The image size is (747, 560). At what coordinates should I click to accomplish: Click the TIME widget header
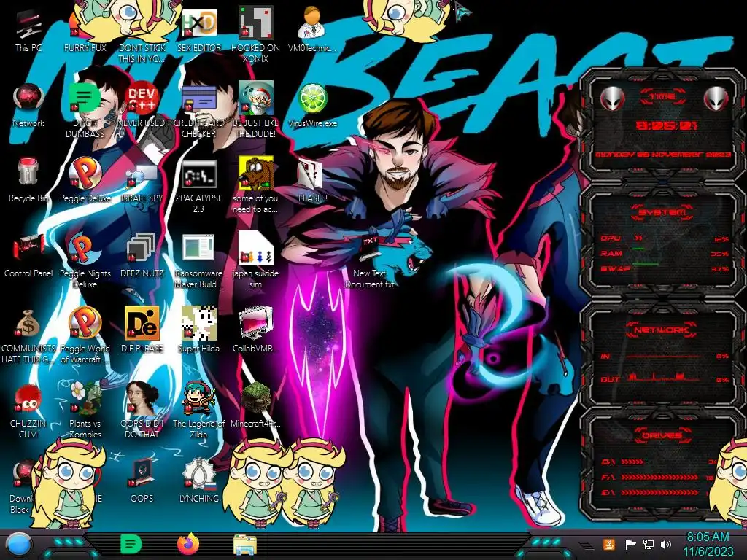tap(662, 96)
